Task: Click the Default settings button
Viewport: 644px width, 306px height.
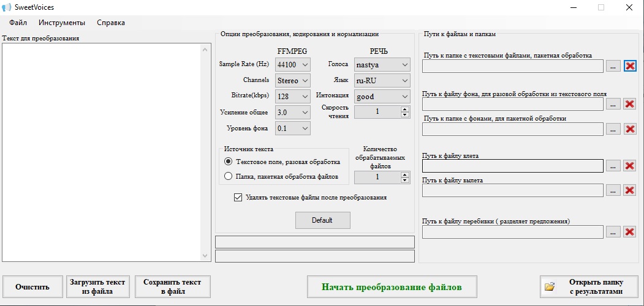Action: (x=322, y=220)
